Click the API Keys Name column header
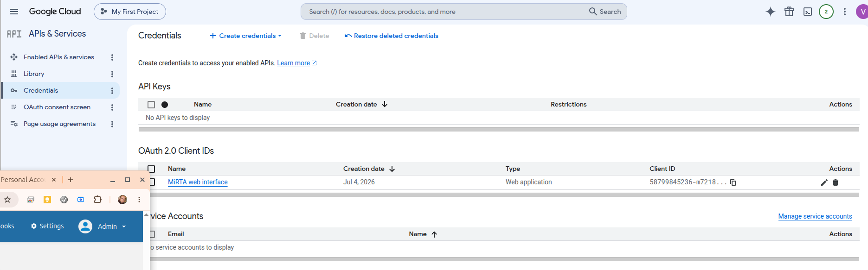Viewport: 868px width, 270px height. click(203, 104)
